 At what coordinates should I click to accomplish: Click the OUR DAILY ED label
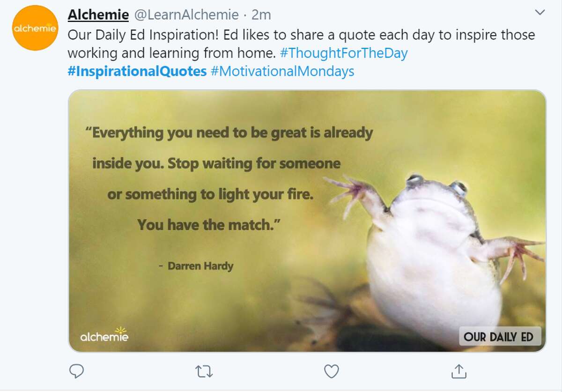[x=500, y=336]
